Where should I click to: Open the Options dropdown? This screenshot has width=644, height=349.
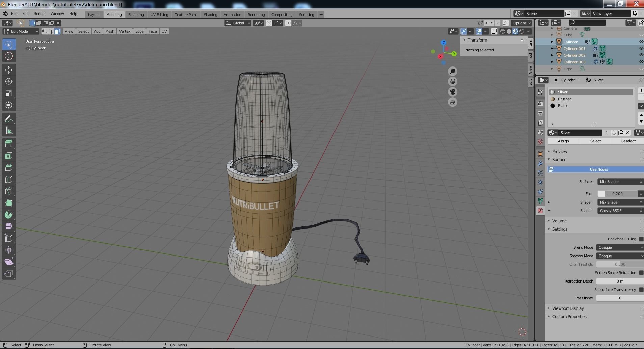tap(521, 23)
